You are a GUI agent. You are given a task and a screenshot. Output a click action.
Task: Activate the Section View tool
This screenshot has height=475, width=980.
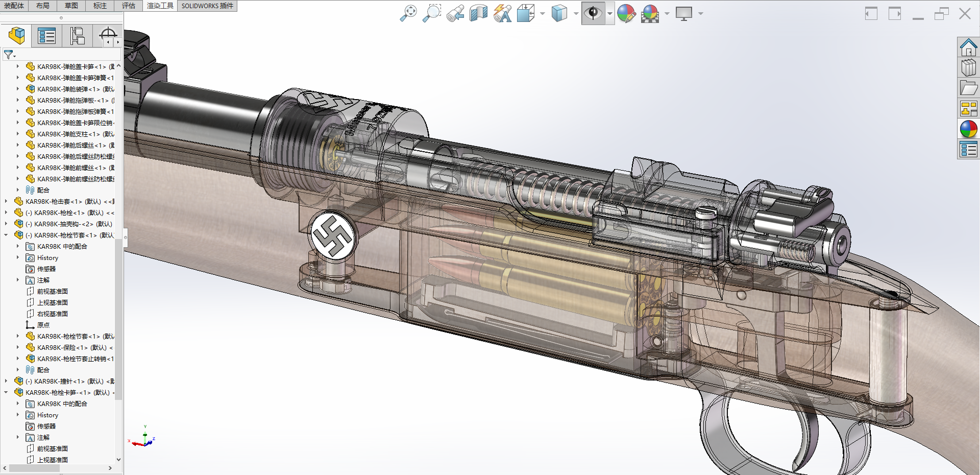(479, 13)
